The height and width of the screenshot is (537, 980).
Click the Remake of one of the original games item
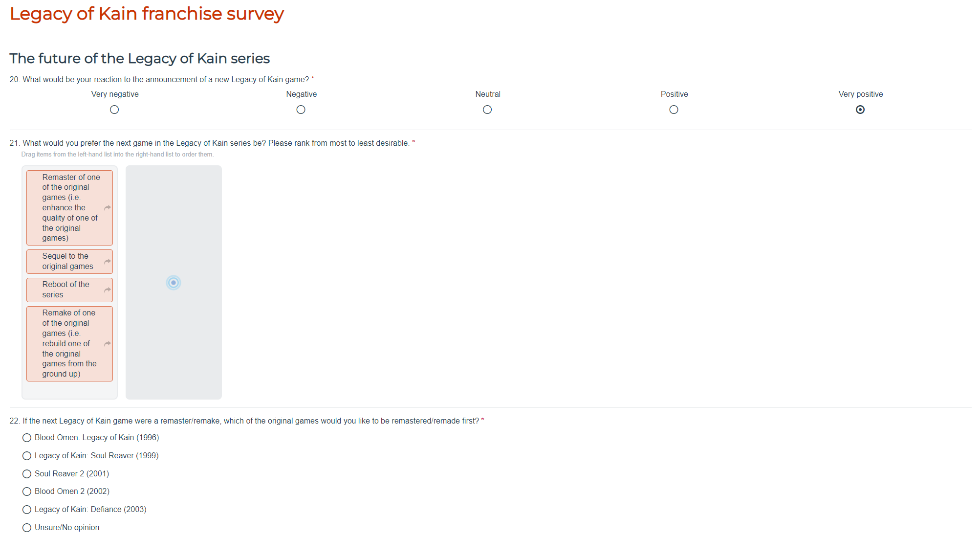click(68, 344)
